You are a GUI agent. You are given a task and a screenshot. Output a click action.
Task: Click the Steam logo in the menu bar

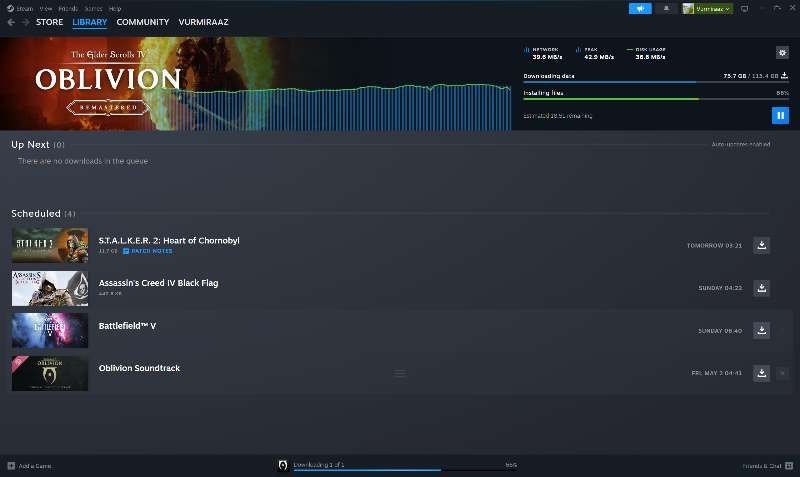[10, 9]
